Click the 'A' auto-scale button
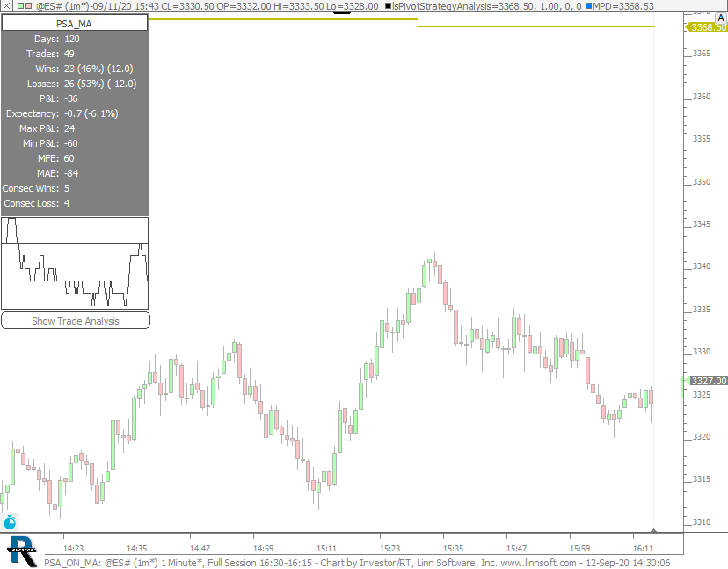728x569 pixels. [721, 18]
